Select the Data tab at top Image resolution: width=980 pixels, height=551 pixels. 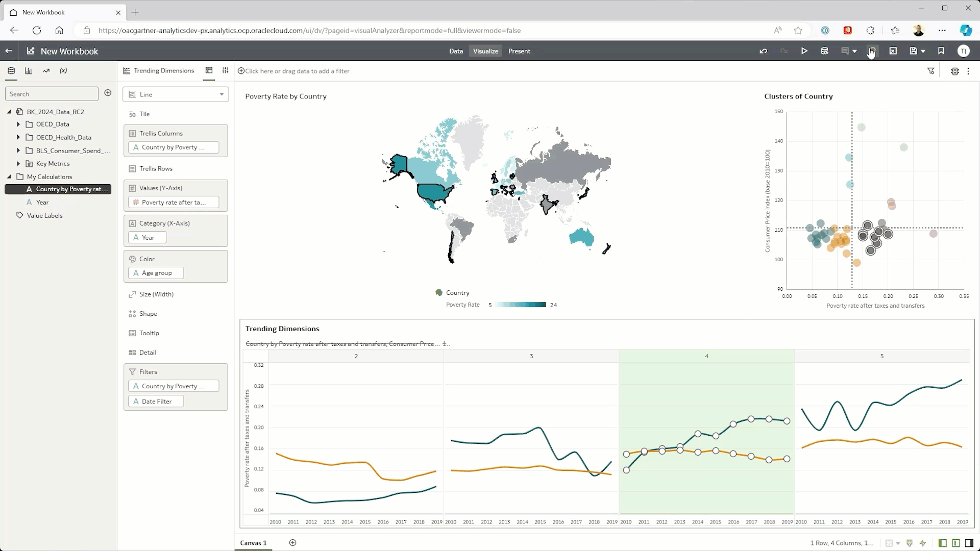[456, 51]
